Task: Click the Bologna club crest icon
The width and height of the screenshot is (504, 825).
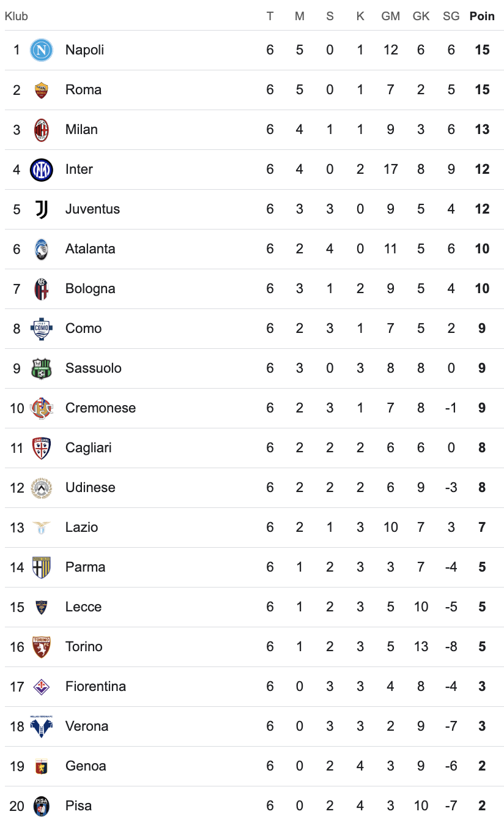Action: coord(42,289)
